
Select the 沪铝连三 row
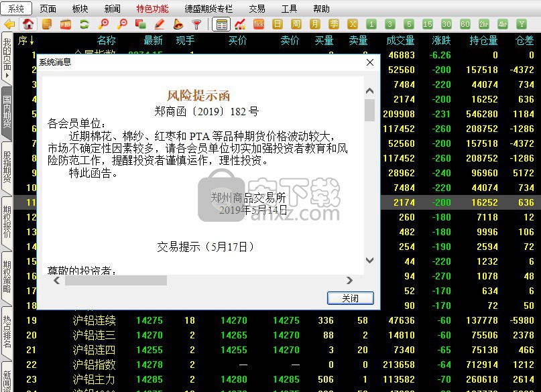pos(277,335)
